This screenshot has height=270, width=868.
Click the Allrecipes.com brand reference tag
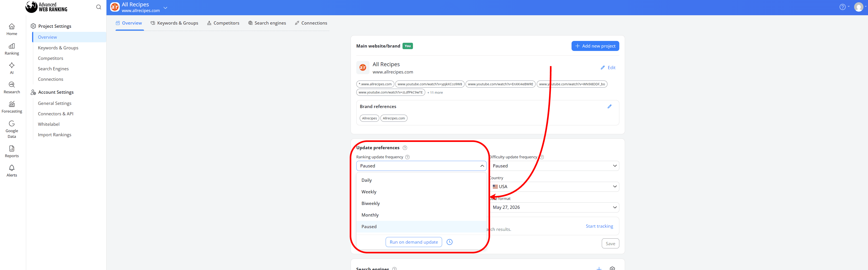tap(394, 118)
